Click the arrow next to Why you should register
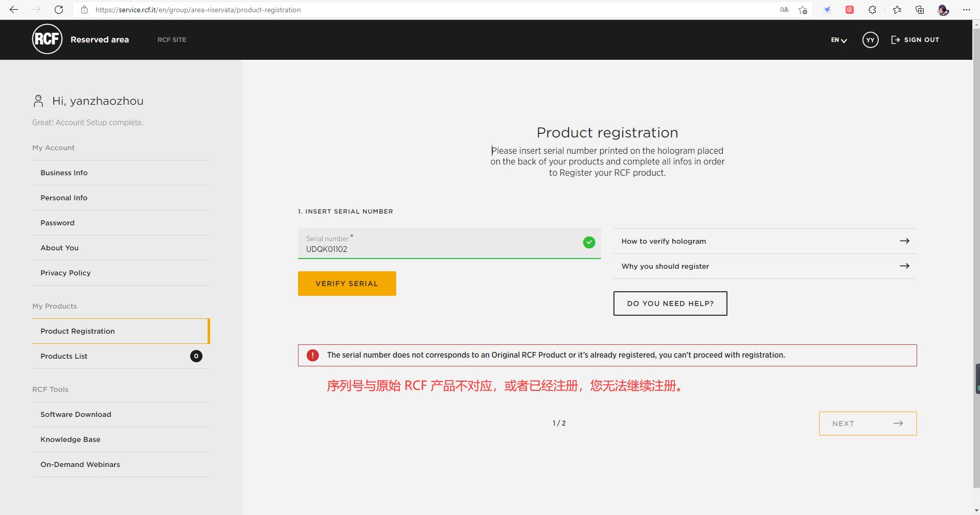Image resolution: width=980 pixels, height=515 pixels. tap(904, 266)
